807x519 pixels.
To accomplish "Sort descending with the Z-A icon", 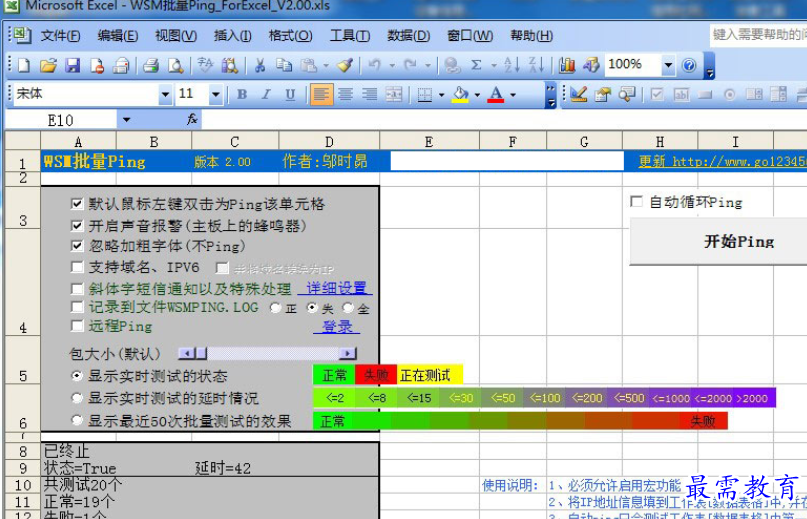I will [536, 65].
